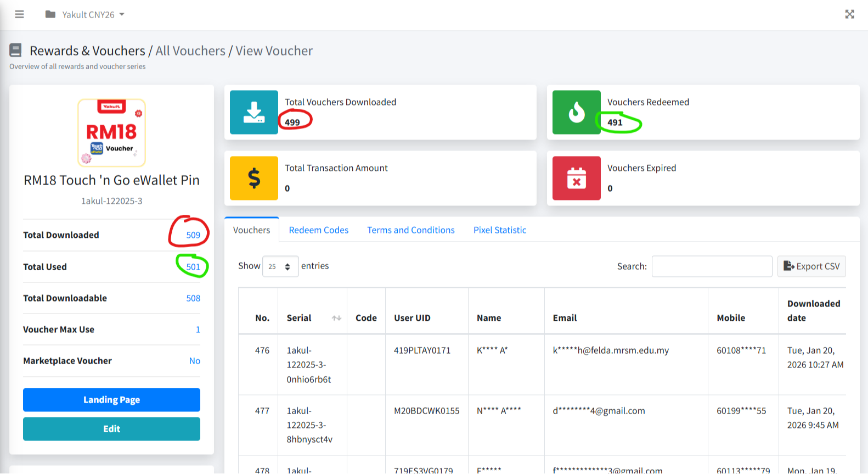Open the Show entries count dropdown
Image resolution: width=868 pixels, height=474 pixels.
280,266
